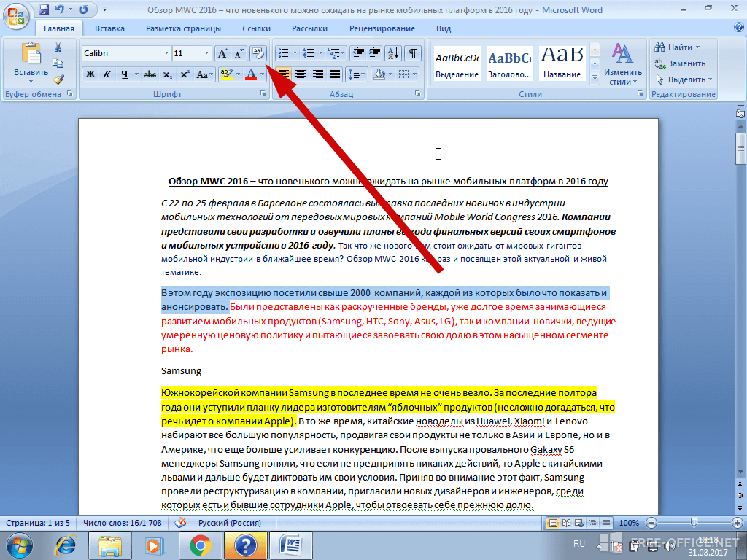This screenshot has width=747, height=560.
Task: Copy the selection with the Copy icon
Action: tap(58, 63)
